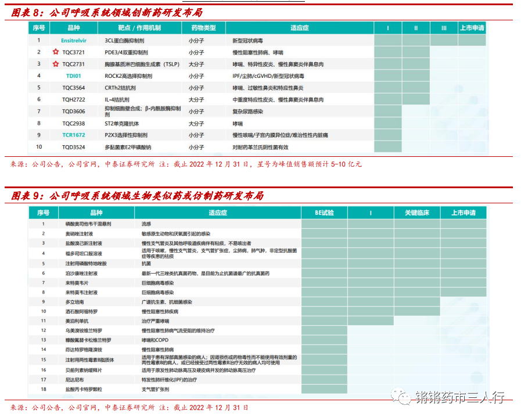Click the 多立培南 row name
The width and height of the screenshot is (521, 420).
pos(74,301)
